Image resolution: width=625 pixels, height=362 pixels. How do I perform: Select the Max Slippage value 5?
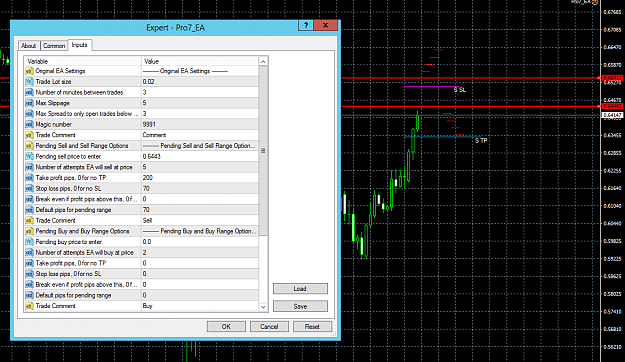[200, 103]
